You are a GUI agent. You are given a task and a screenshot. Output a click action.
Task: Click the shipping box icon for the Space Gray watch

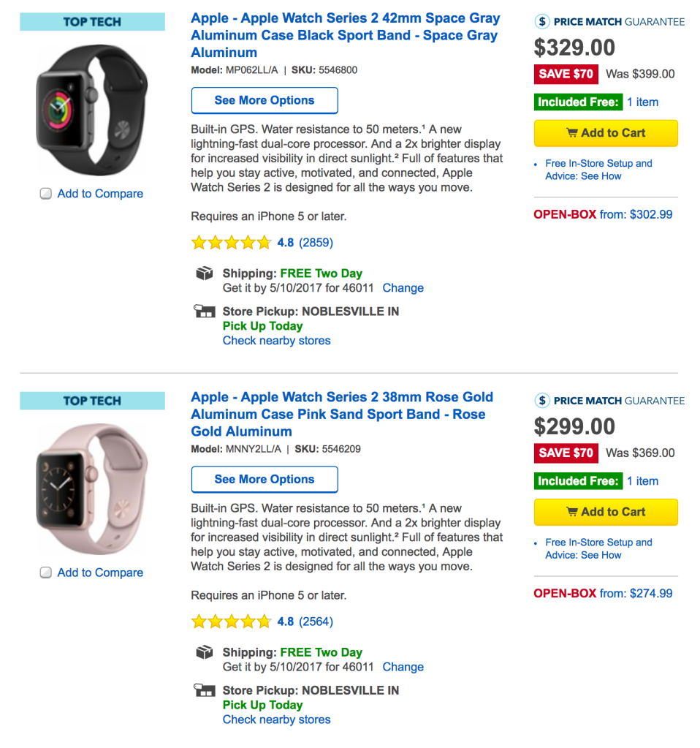(x=205, y=273)
